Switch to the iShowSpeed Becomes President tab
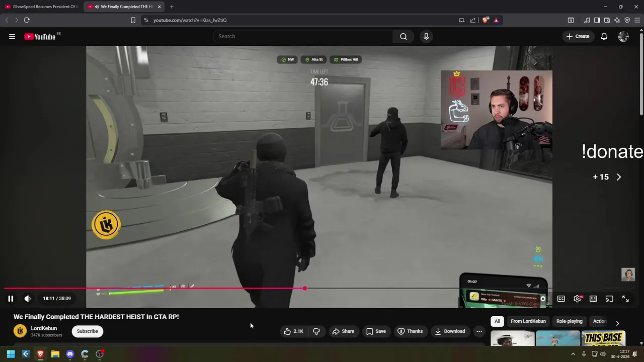This screenshot has height=362, width=644. [42, 7]
